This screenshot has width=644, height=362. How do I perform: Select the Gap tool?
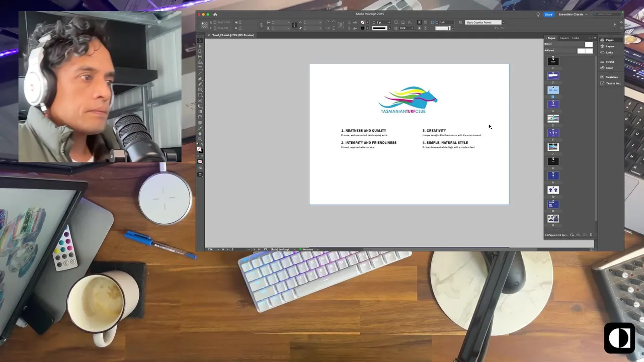point(200,56)
